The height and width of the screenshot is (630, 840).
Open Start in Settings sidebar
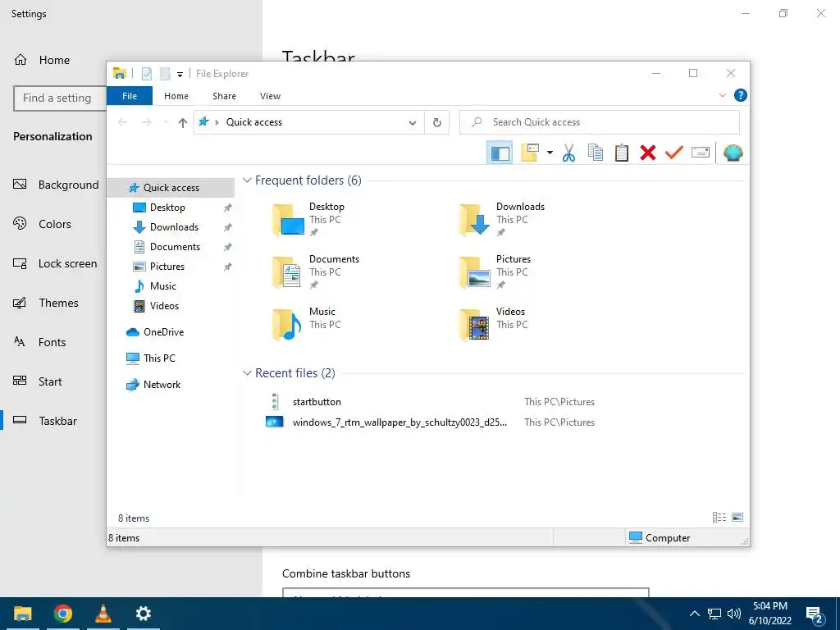[x=50, y=381]
